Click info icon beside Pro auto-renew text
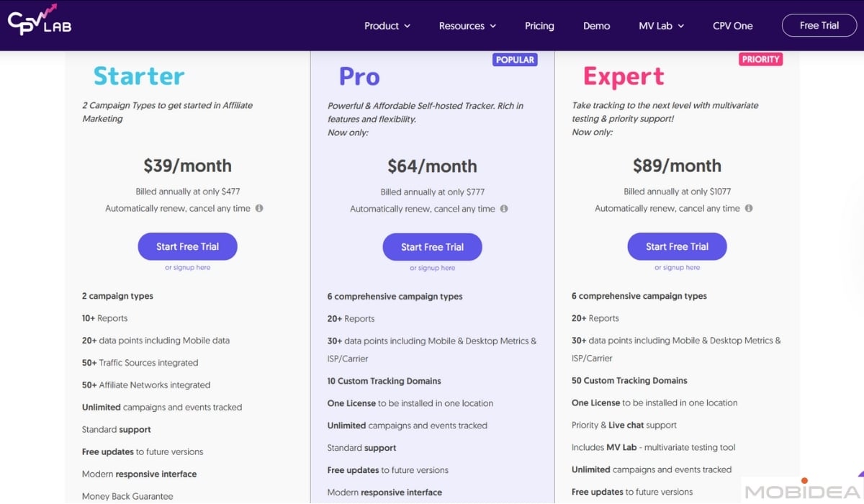 [504, 209]
